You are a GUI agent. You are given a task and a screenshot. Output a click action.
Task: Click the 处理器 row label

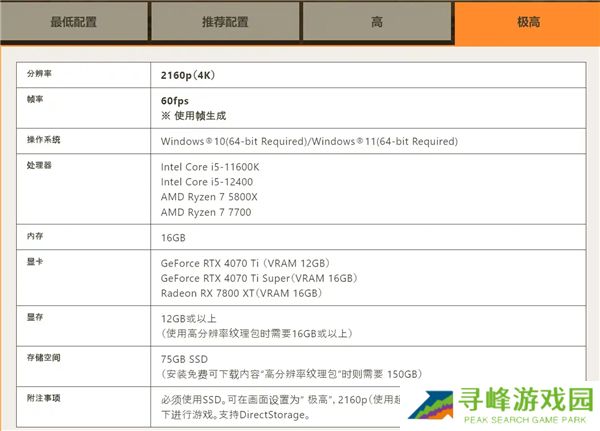coord(39,165)
